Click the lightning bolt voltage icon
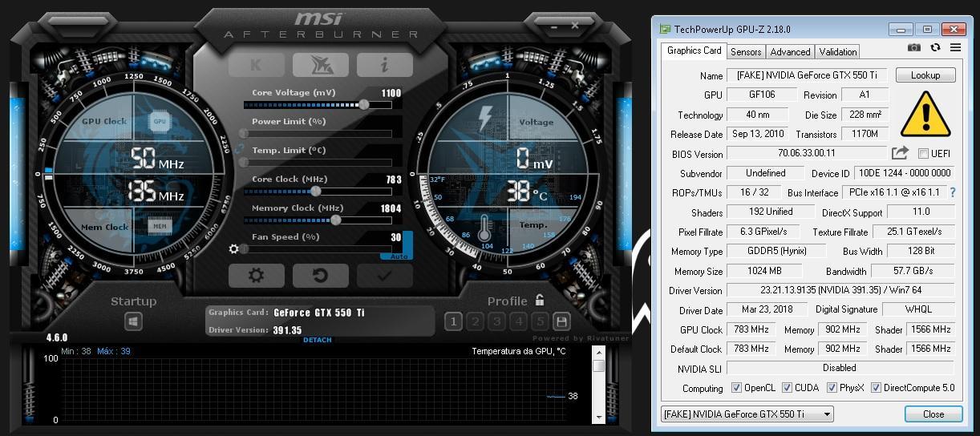The width and height of the screenshot is (980, 436). pyautogui.click(x=485, y=119)
